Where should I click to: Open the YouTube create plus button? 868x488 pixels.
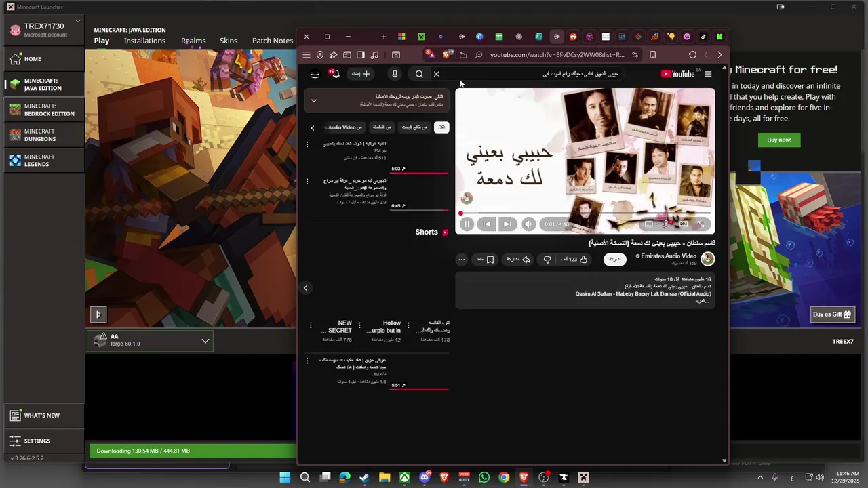coord(361,74)
